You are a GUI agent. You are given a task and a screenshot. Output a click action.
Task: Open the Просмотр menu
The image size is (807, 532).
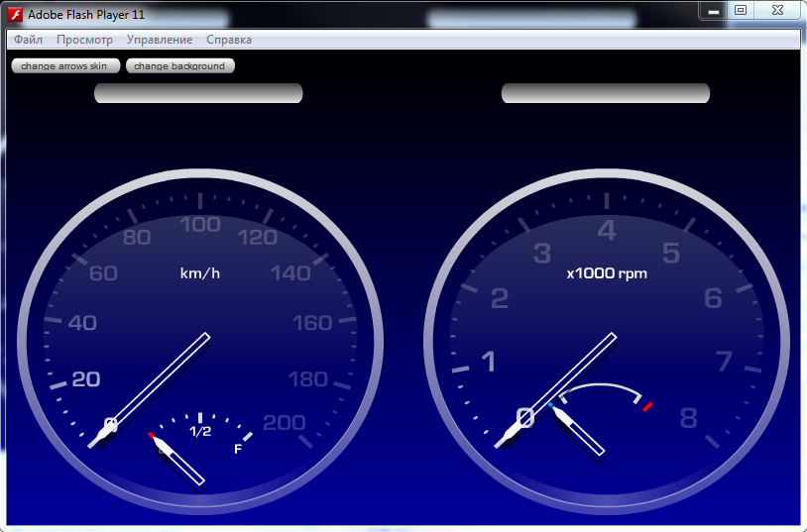click(x=84, y=40)
